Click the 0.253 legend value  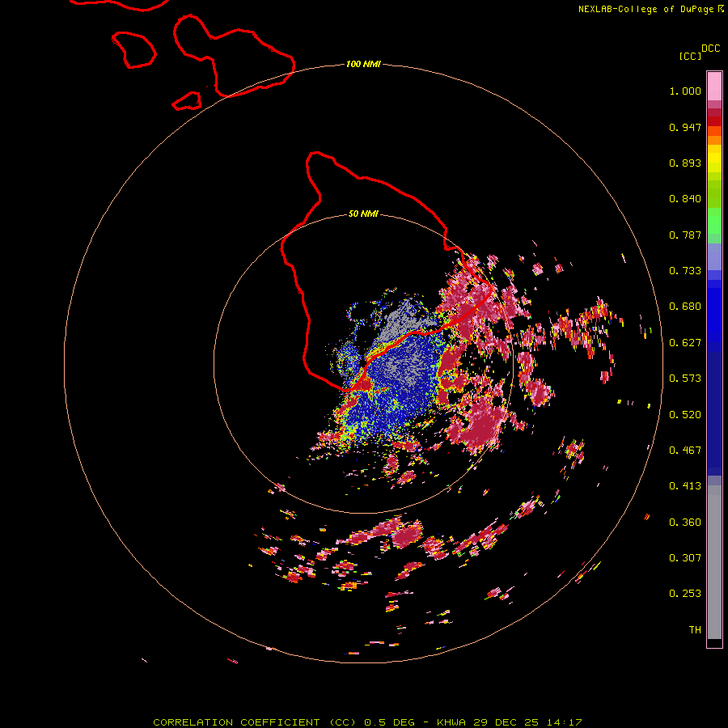point(685,594)
